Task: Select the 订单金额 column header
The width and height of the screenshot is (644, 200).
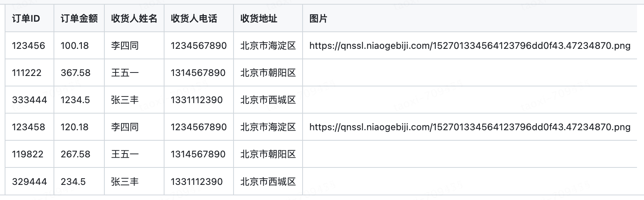Action: coord(79,19)
